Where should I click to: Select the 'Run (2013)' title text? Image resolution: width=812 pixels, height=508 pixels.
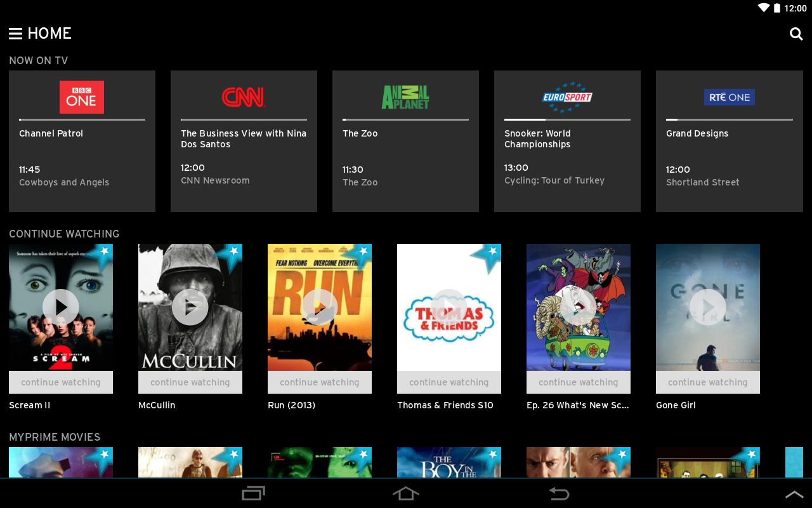[291, 405]
